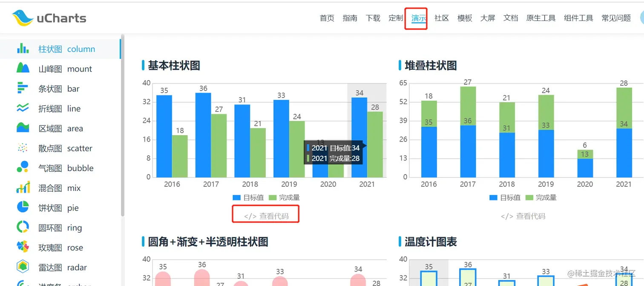
Task: Click the uCharts bird logo
Action: tap(23, 18)
